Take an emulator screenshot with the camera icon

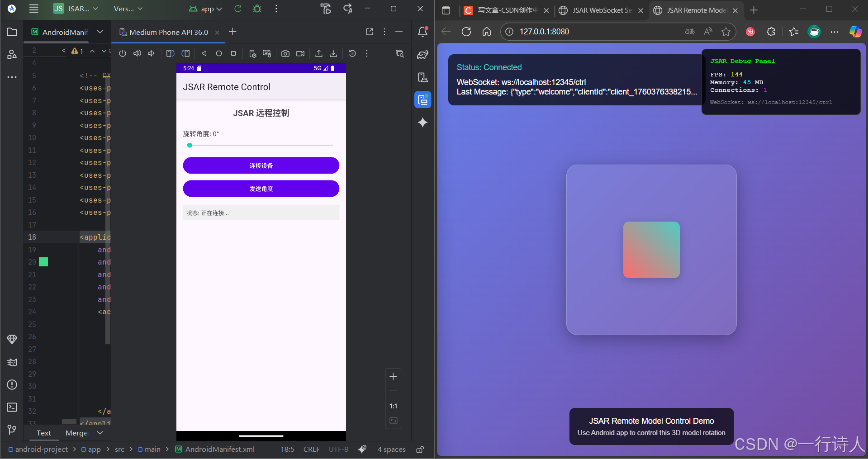tap(285, 53)
